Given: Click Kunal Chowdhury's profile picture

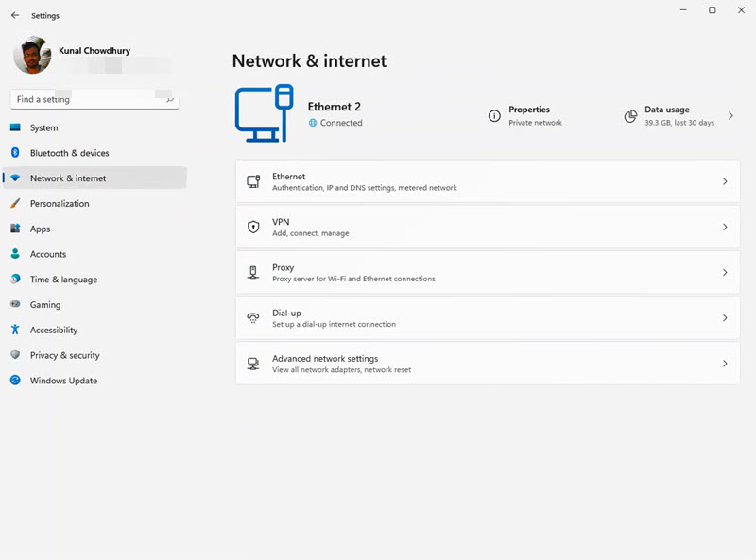Looking at the screenshot, I should [x=32, y=55].
